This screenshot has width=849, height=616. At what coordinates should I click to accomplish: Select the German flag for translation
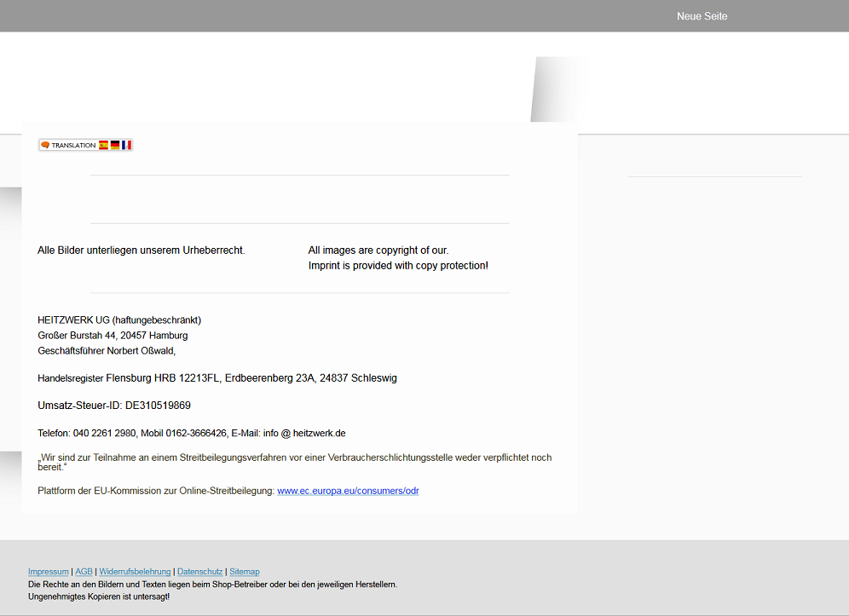[115, 146]
